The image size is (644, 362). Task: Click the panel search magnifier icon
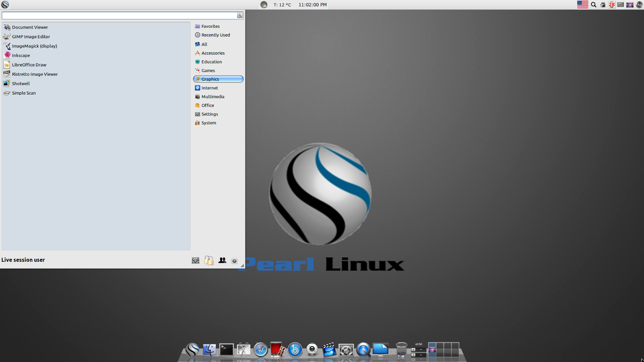coord(593,5)
